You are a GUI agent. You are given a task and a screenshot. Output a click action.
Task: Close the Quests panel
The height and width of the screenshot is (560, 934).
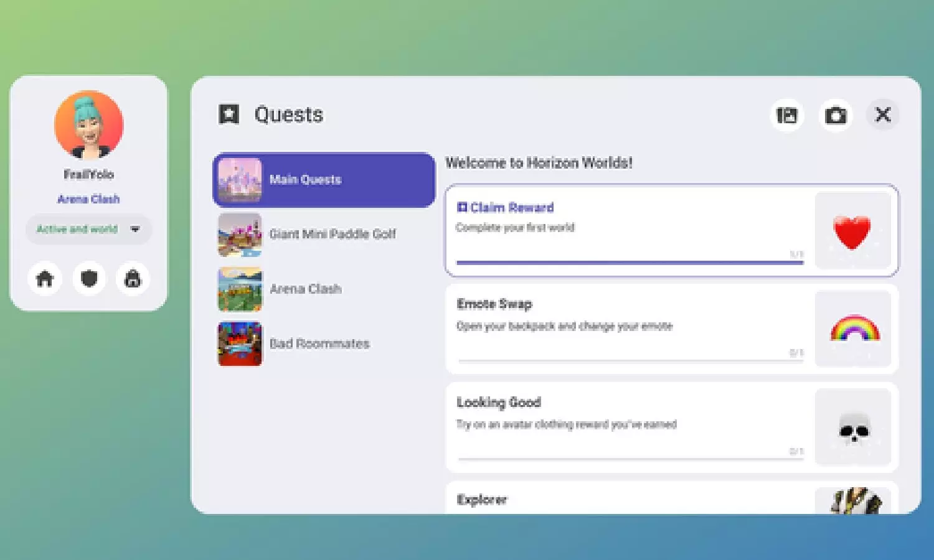(883, 114)
